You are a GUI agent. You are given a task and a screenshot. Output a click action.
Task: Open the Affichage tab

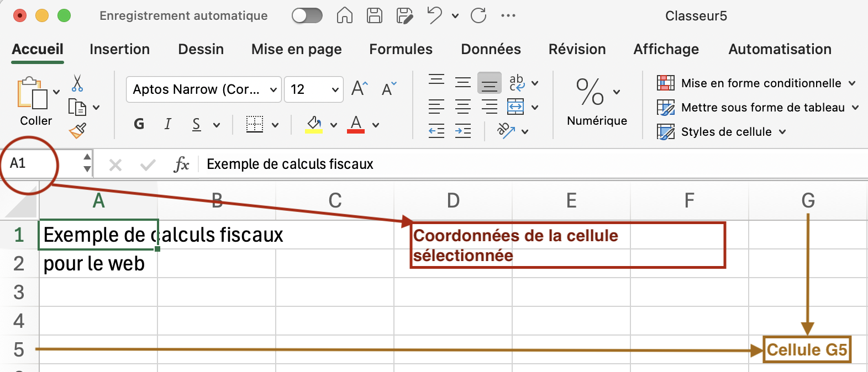pyautogui.click(x=666, y=49)
